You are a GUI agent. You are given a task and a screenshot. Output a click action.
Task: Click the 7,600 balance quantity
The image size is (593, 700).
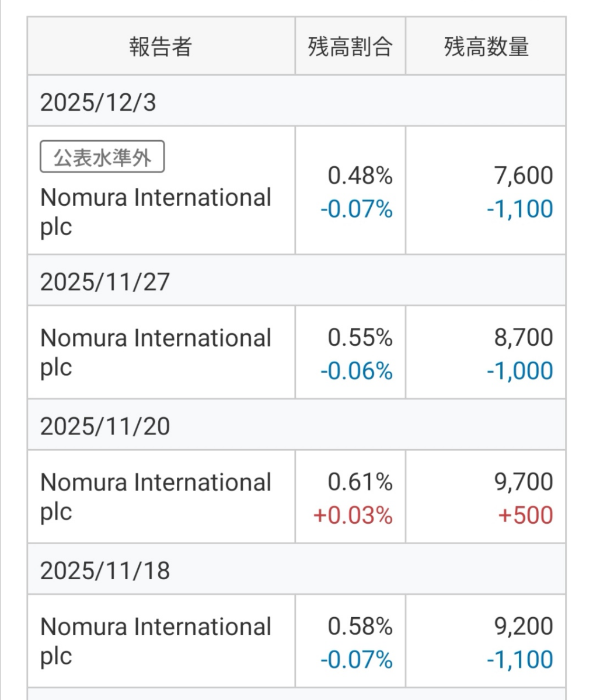click(x=524, y=176)
